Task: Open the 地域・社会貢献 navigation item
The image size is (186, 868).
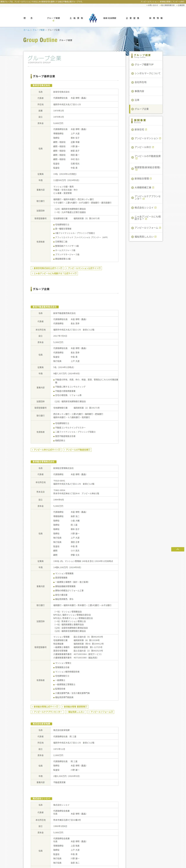Action: [110, 18]
